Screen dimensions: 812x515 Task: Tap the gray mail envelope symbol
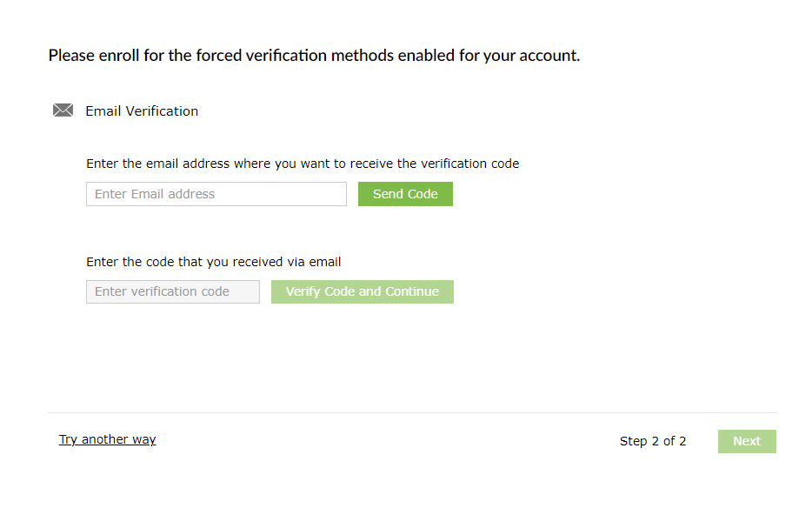pyautogui.click(x=63, y=110)
